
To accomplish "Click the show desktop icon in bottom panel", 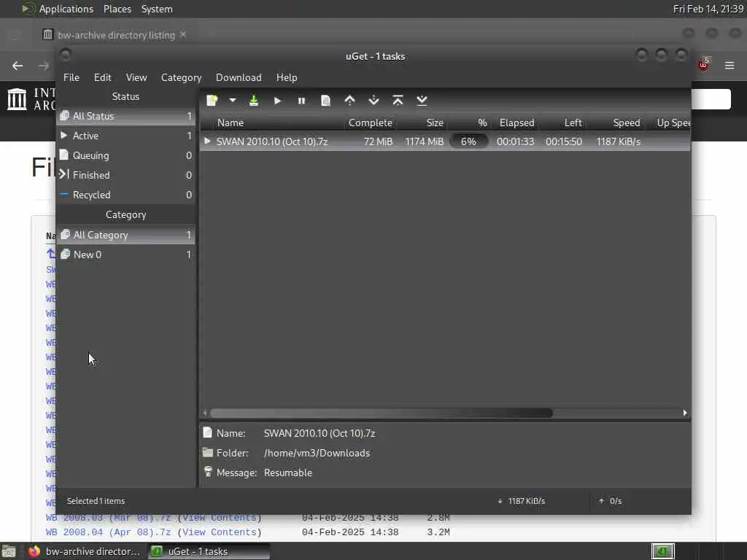I will click(x=9, y=552).
